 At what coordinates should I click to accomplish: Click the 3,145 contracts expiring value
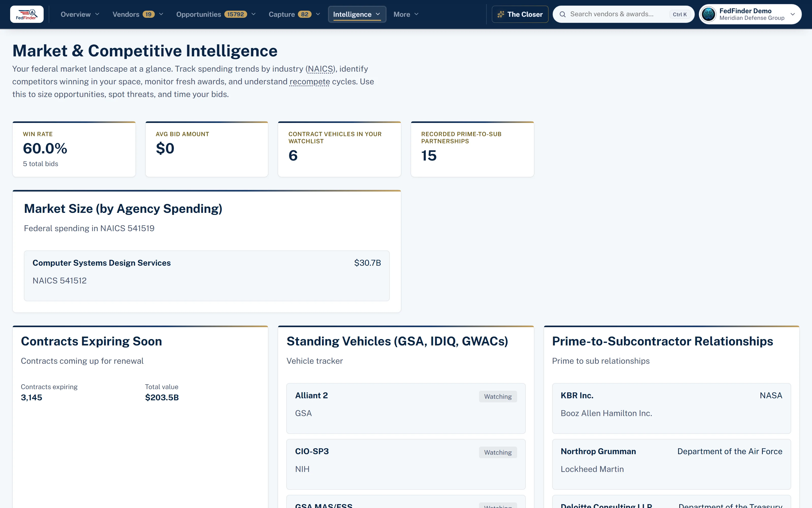pos(31,398)
